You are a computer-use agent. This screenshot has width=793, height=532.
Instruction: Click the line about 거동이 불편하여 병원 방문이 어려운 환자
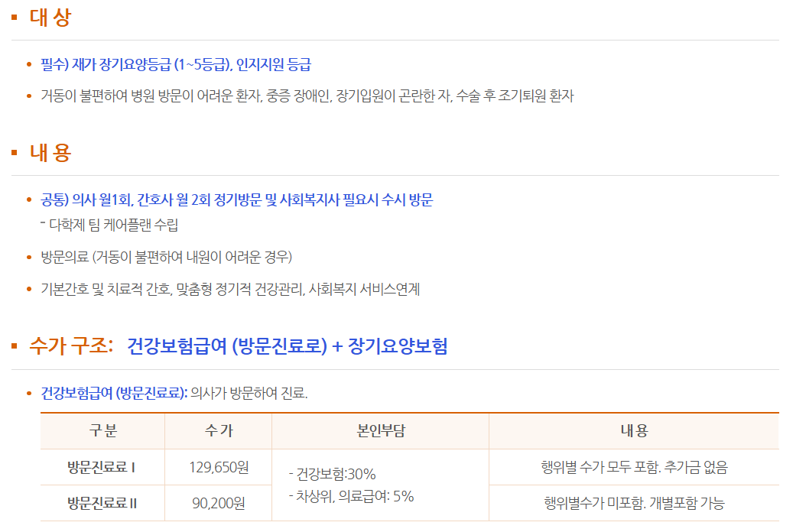coord(307,96)
